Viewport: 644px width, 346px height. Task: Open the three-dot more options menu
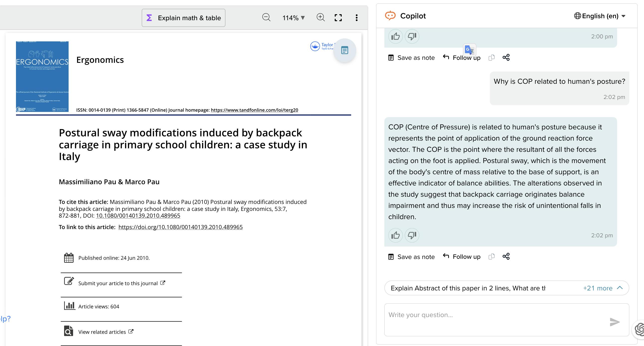tap(356, 18)
